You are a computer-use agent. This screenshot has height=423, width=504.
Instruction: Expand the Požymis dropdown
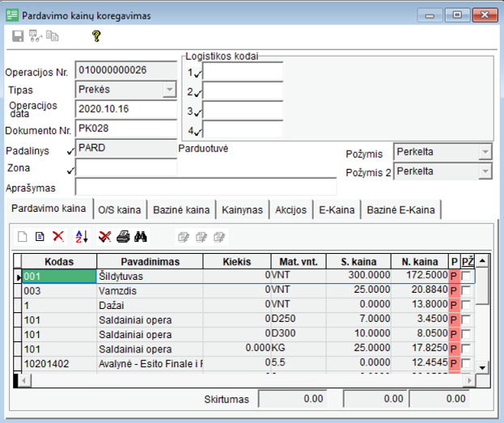[484, 152]
